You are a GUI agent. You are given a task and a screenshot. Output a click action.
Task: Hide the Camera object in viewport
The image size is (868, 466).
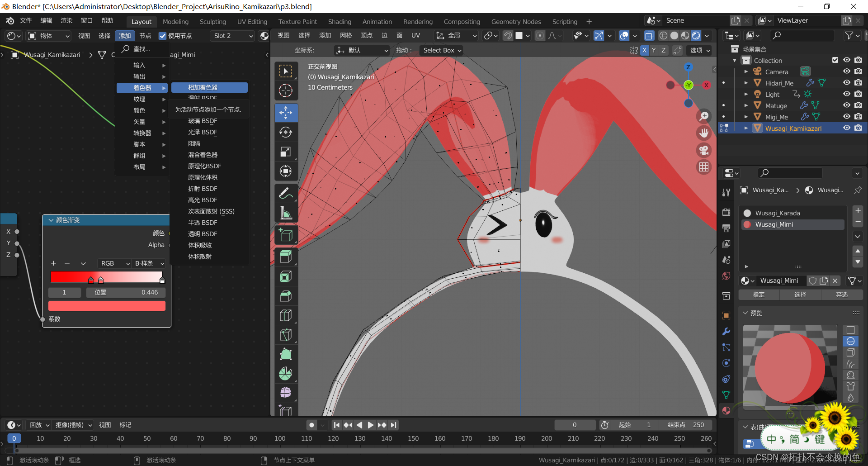tap(847, 71)
